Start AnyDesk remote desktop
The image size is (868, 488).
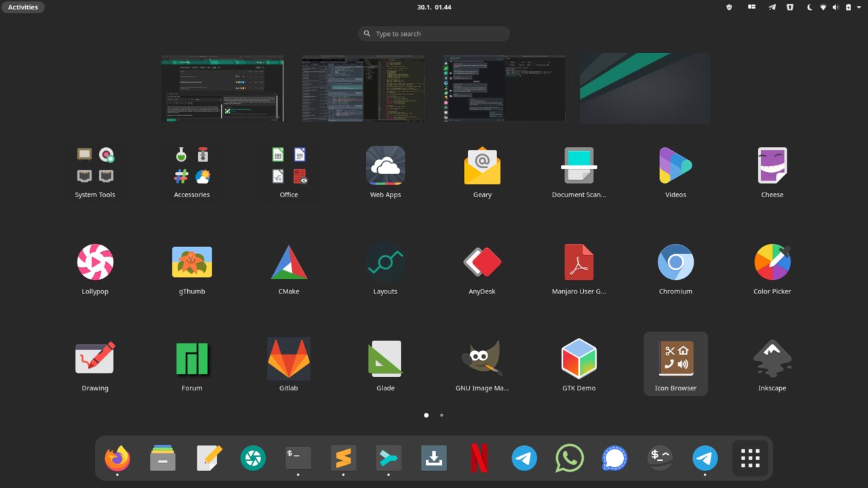click(481, 261)
